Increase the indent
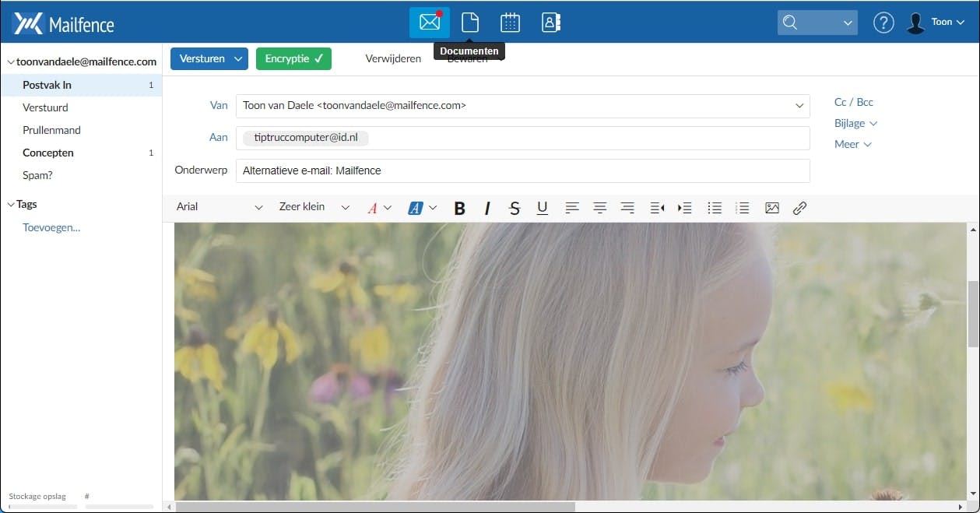This screenshot has height=513, width=980. pyautogui.click(x=685, y=208)
